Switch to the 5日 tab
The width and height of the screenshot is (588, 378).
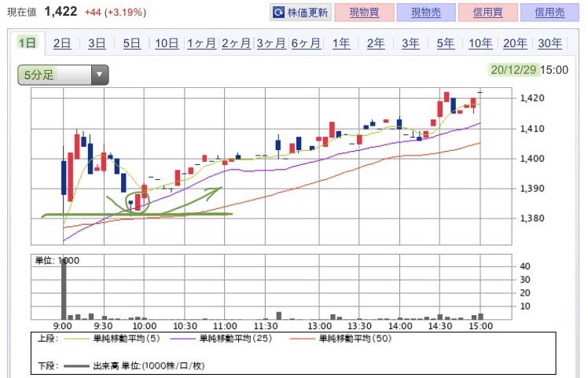pos(131,43)
